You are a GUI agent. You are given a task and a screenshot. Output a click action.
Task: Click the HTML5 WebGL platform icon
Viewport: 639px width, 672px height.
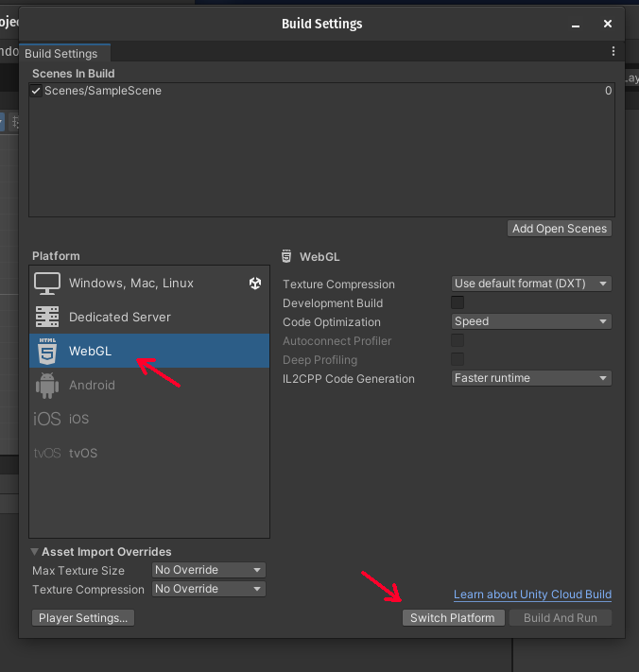47,351
